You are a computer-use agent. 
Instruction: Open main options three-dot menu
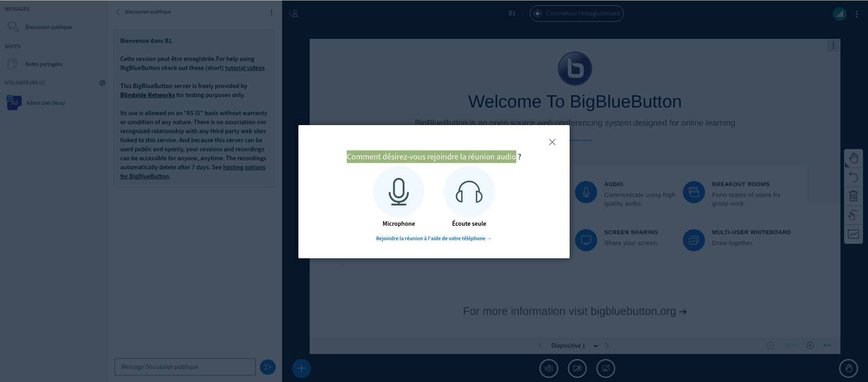[857, 14]
